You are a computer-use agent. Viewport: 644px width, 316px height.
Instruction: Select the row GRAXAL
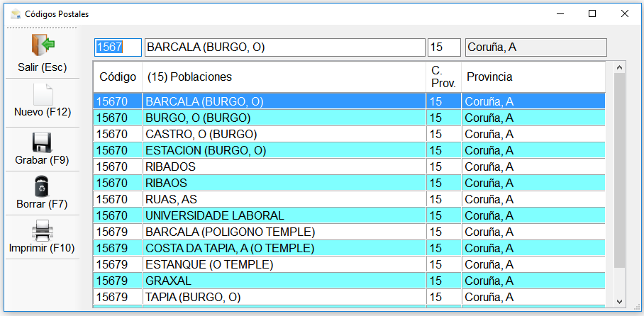click(350, 281)
